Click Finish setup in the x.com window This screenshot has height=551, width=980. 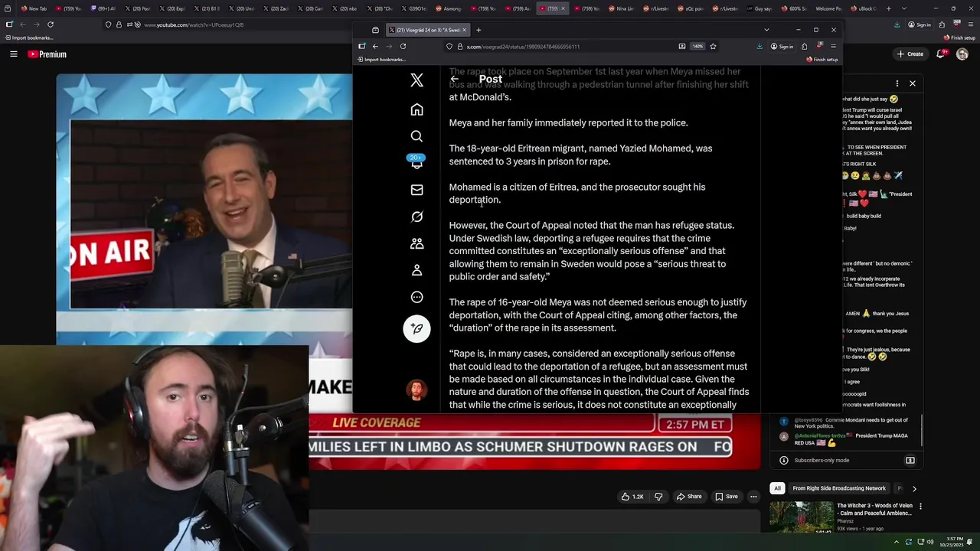click(822, 60)
